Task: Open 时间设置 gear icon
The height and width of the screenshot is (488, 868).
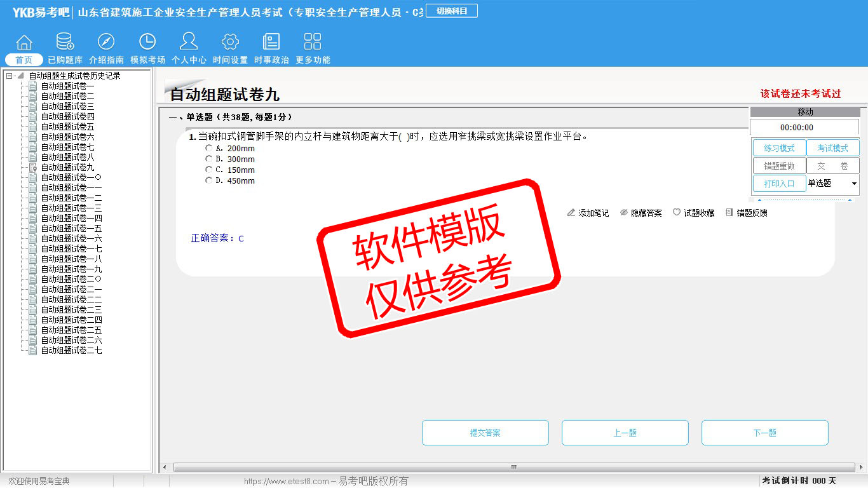Action: click(230, 43)
